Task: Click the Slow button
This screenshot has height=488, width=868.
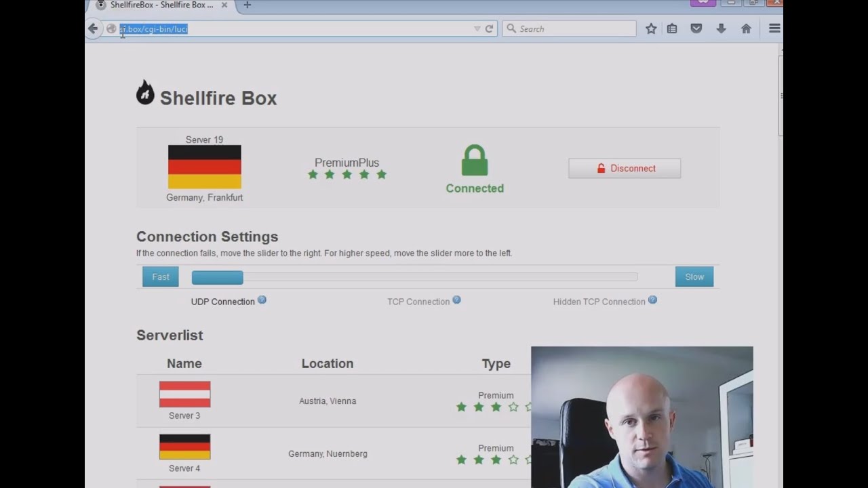Action: click(x=694, y=277)
